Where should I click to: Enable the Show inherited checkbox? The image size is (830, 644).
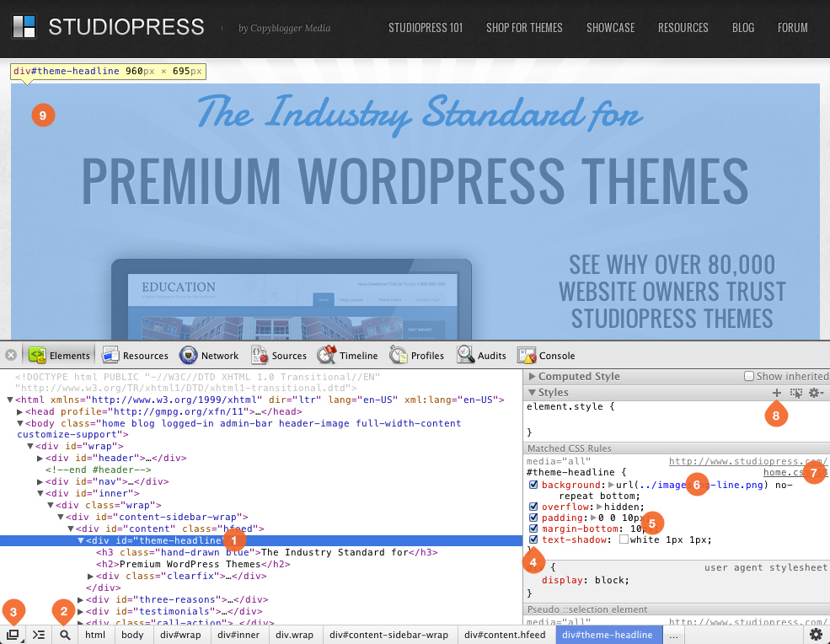[750, 376]
